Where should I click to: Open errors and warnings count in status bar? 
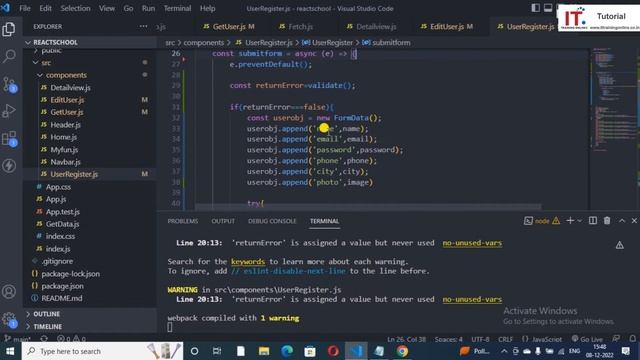[71, 339]
